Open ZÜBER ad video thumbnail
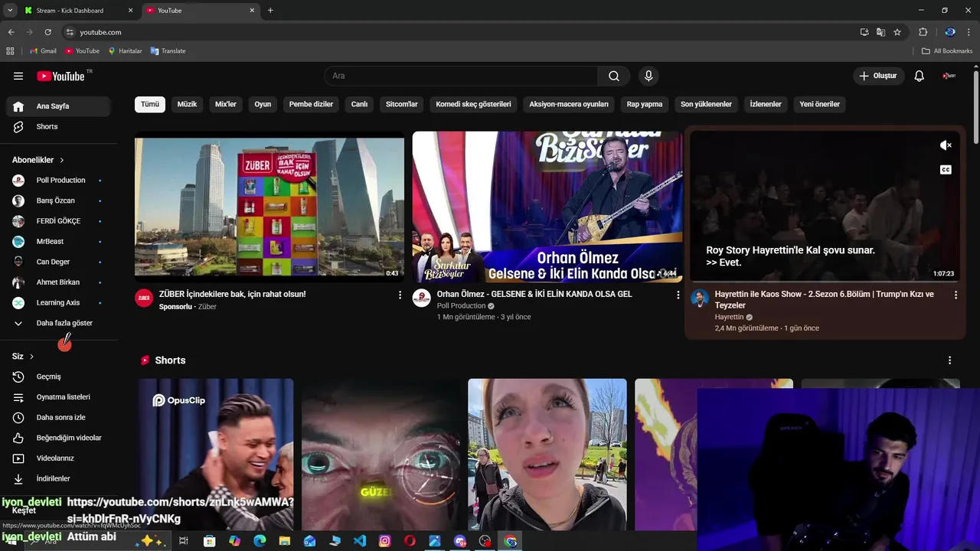The height and width of the screenshot is (551, 980). click(269, 207)
